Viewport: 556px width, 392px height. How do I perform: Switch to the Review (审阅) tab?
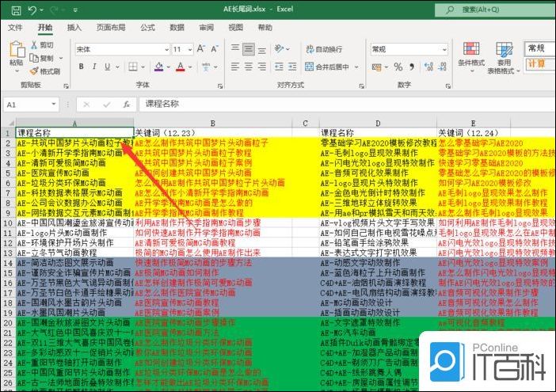(207, 28)
